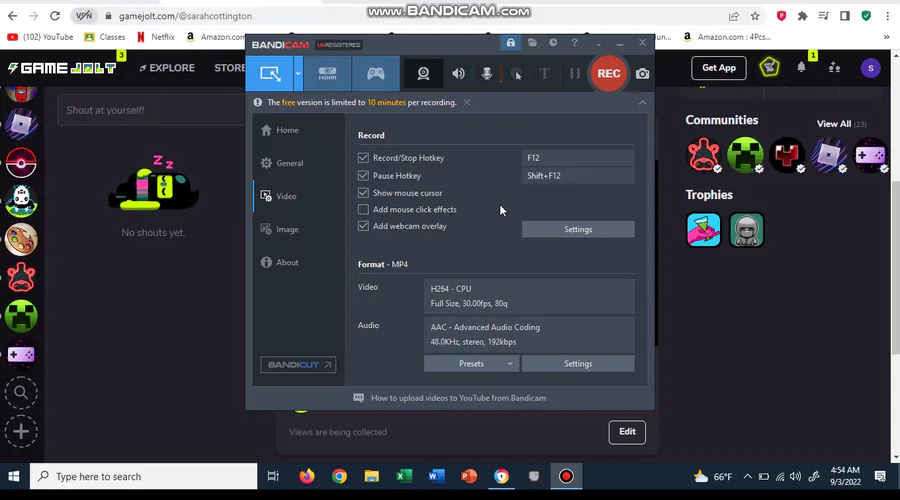Open screen recording mode dropdown arrow

click(x=298, y=73)
